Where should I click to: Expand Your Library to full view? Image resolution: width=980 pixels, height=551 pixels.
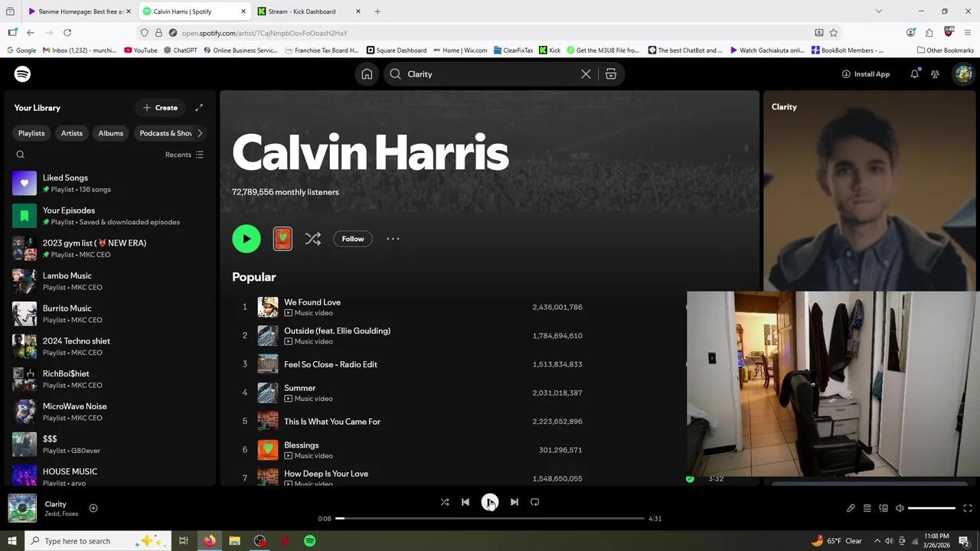click(x=199, y=108)
